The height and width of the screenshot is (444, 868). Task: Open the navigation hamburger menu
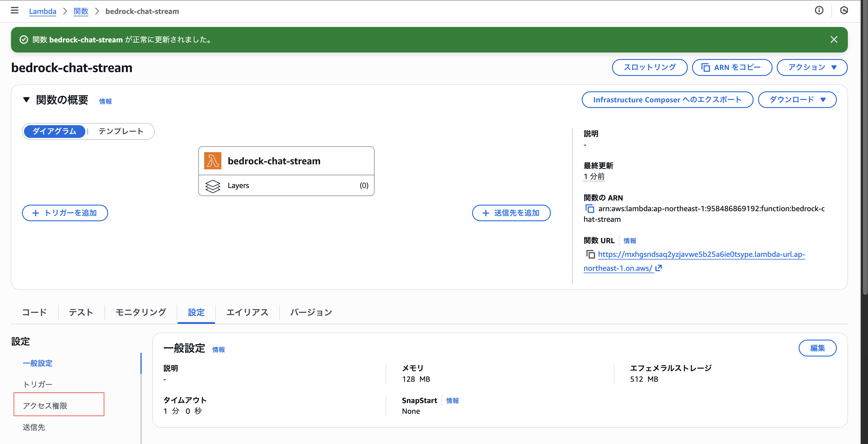pyautogui.click(x=14, y=10)
